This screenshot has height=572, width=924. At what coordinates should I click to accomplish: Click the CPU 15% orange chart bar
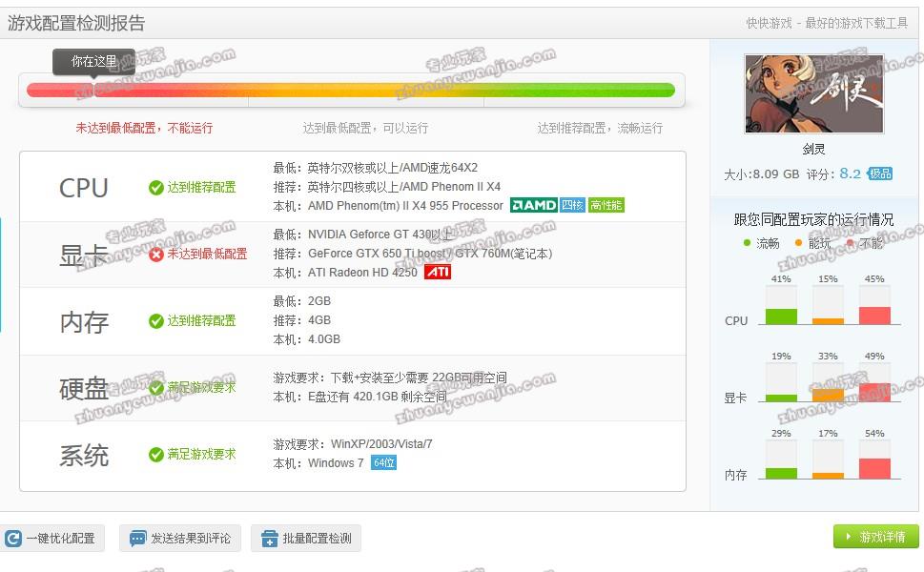[828, 321]
